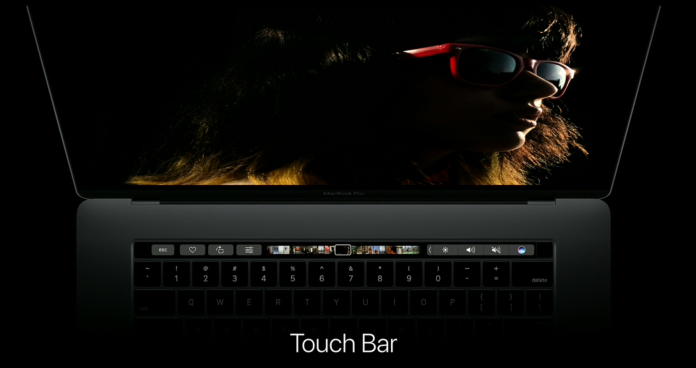Click the 0 key on number row

point(438,274)
